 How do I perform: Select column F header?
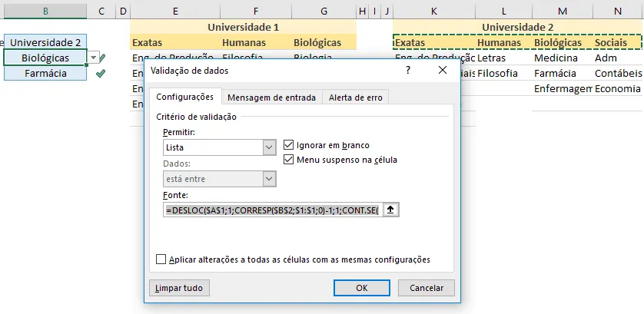coord(255,11)
